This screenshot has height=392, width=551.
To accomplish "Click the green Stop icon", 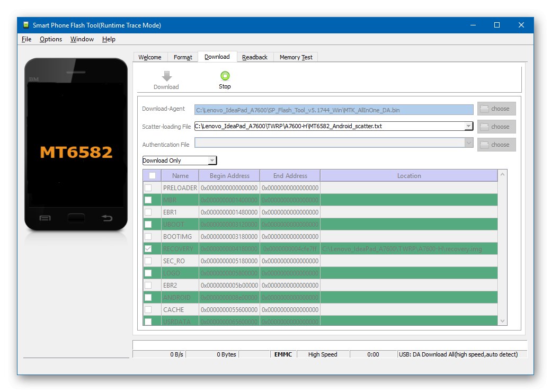I will pos(225,76).
